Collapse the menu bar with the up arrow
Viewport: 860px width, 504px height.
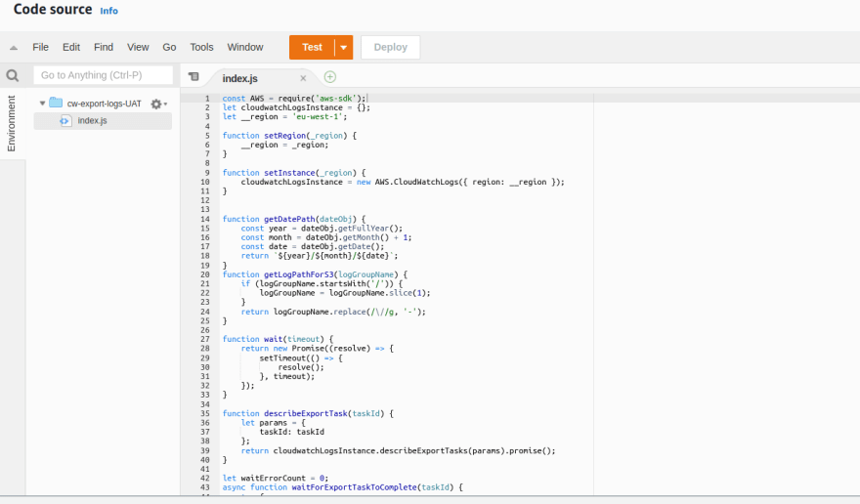click(14, 48)
